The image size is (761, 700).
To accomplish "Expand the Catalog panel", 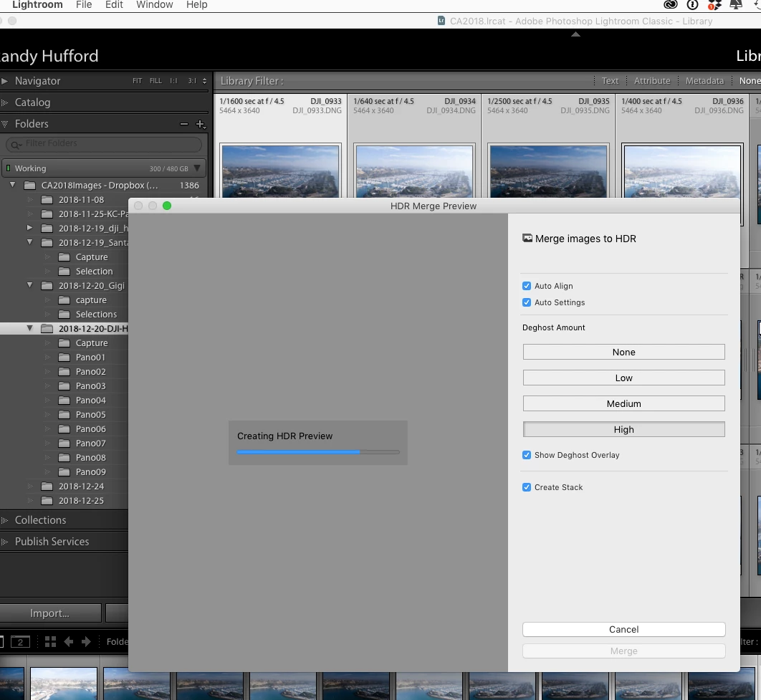I will tap(4, 102).
